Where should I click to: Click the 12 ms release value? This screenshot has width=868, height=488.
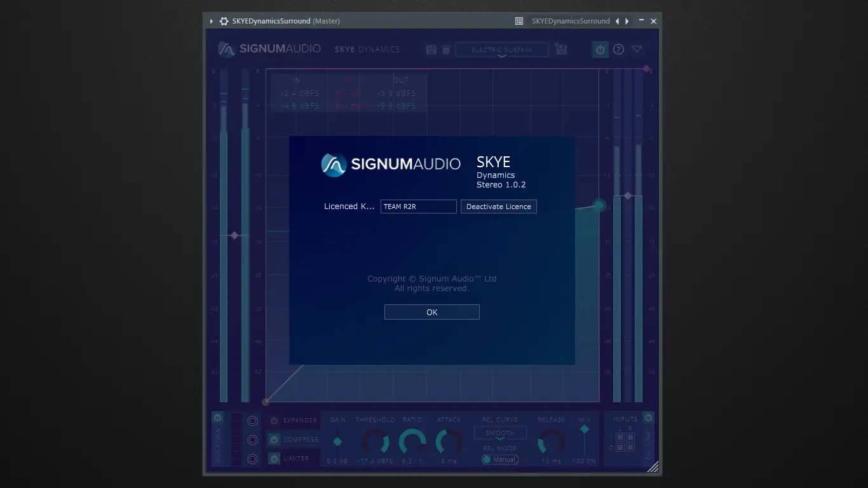[551, 461]
